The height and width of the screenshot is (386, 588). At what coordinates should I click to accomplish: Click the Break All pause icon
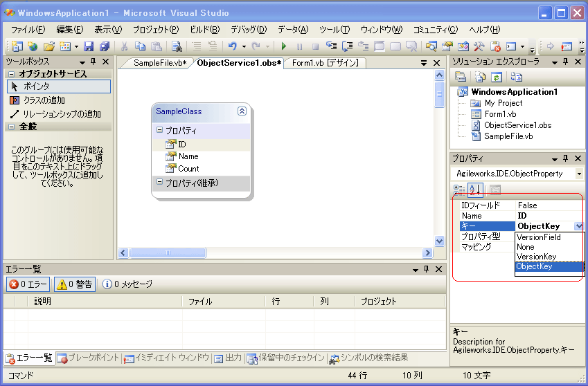pyautogui.click(x=300, y=46)
